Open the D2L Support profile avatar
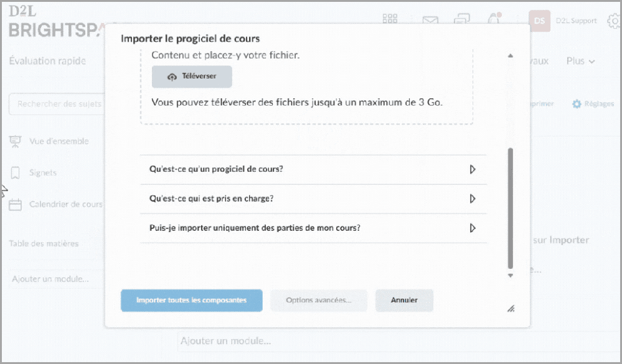 pyautogui.click(x=539, y=21)
